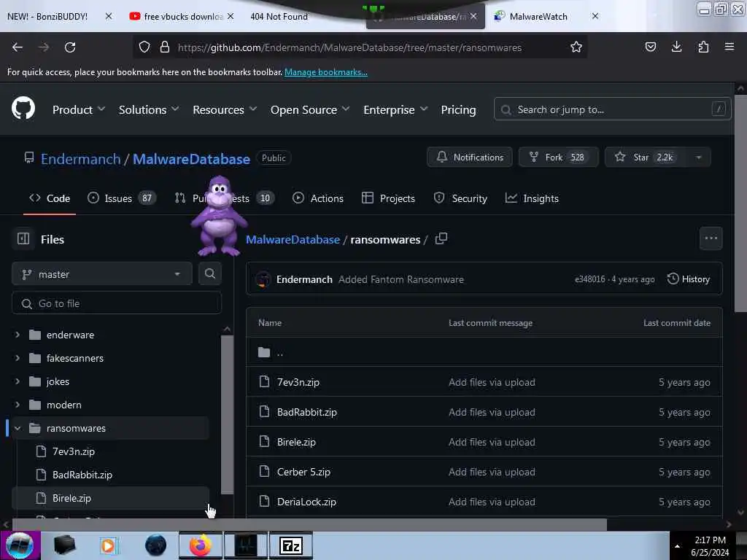This screenshot has width=747, height=560.
Task: Click the file tree vertical scrollbar
Action: click(x=228, y=414)
